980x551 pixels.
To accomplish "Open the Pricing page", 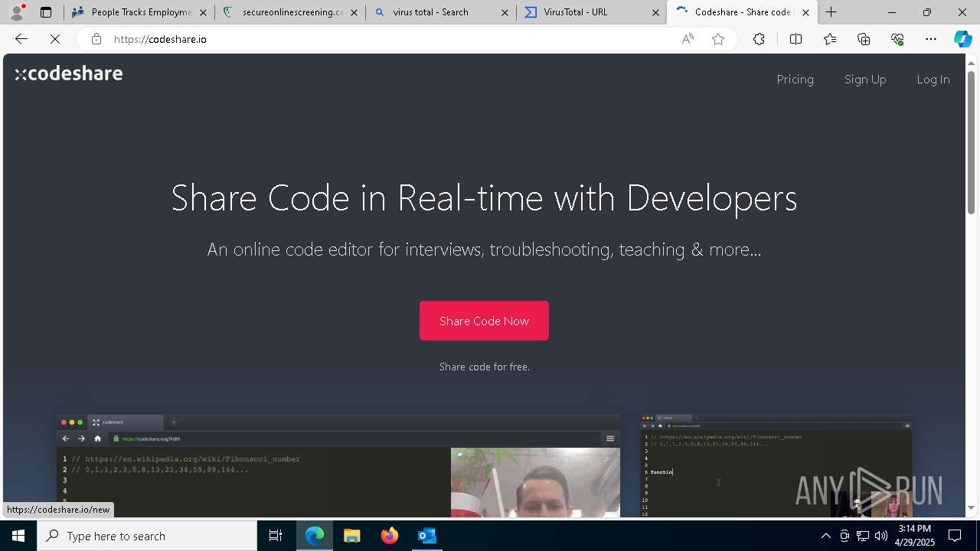I will click(795, 80).
